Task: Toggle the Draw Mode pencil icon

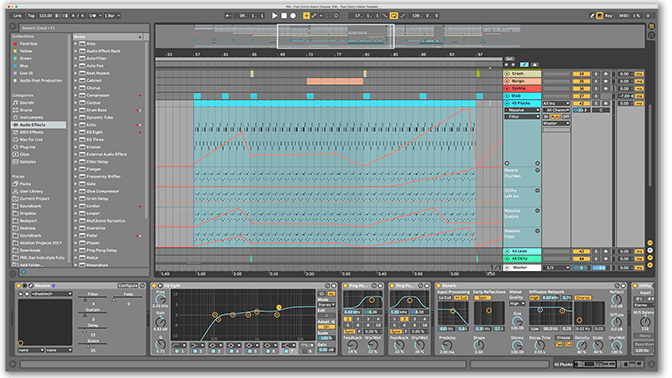Action: pos(592,15)
